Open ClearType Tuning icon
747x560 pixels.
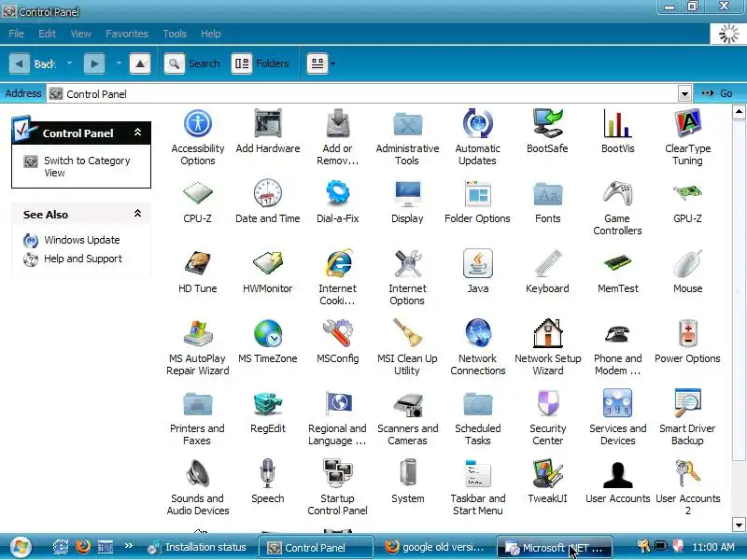pyautogui.click(x=688, y=123)
